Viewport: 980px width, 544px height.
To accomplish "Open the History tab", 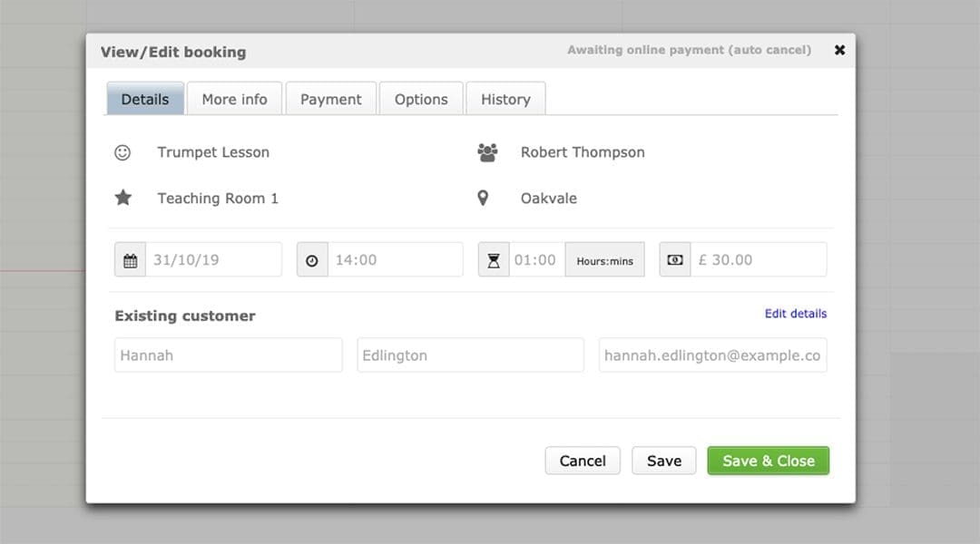I will click(x=505, y=98).
